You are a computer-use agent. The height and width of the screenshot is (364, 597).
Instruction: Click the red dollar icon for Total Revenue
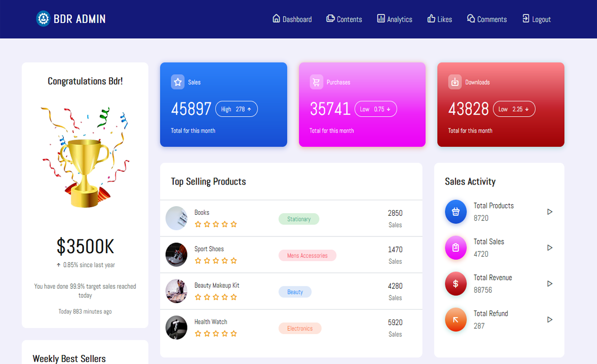[456, 284]
